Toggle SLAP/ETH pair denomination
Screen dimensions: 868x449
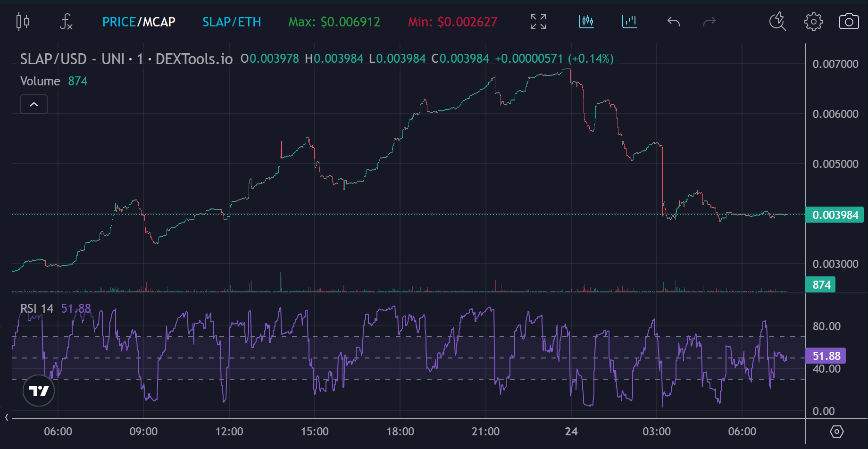[x=232, y=22]
